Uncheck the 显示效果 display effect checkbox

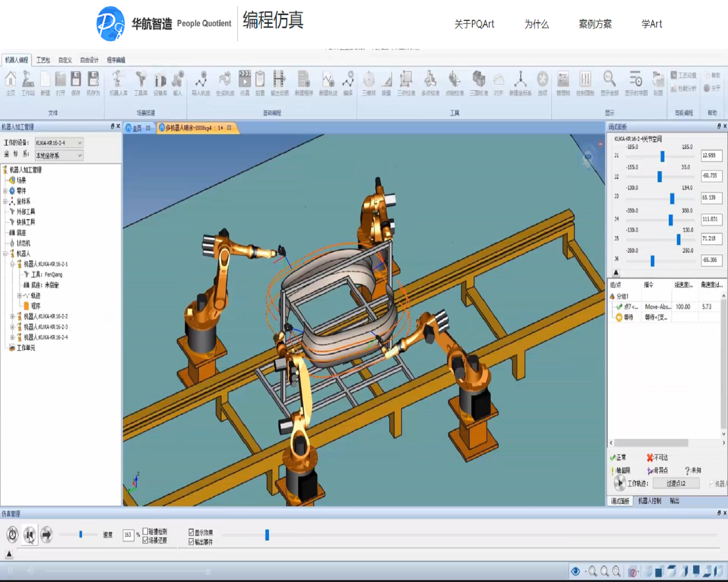click(191, 532)
